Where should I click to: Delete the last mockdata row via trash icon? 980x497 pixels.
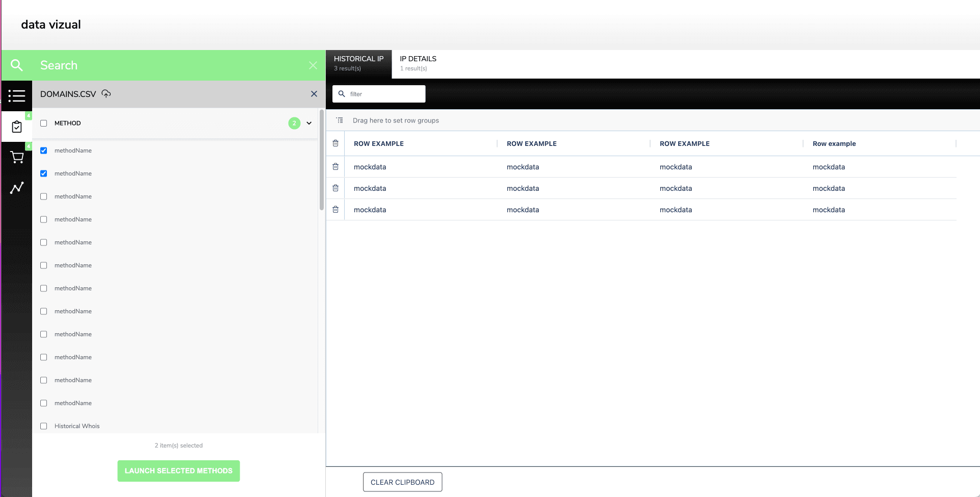pos(336,209)
